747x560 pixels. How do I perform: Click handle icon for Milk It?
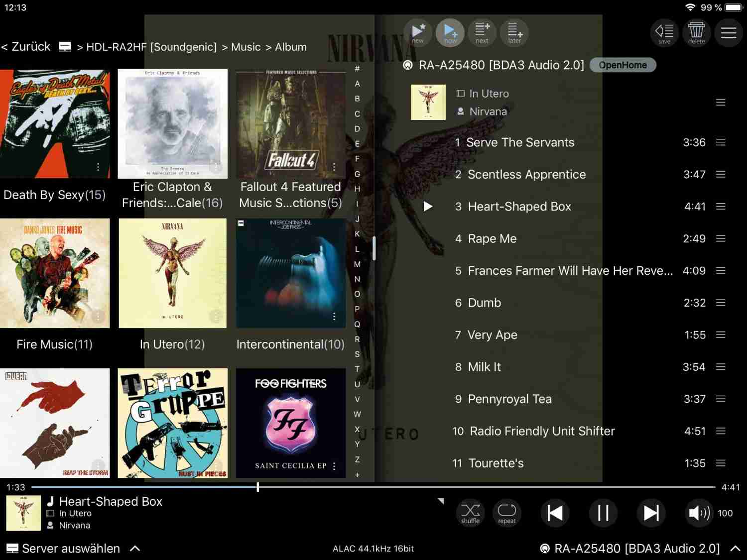point(721,367)
